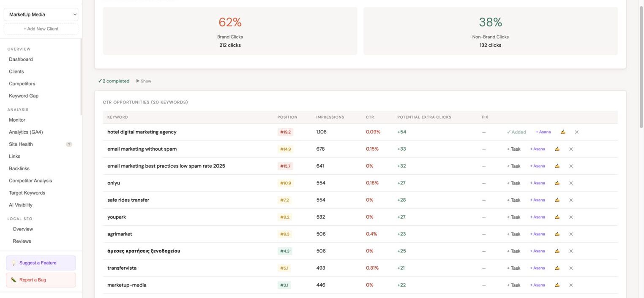The height and width of the screenshot is (298, 644).
Task: Click the writing-hand icon in the agrimarket row
Action: (x=557, y=234)
